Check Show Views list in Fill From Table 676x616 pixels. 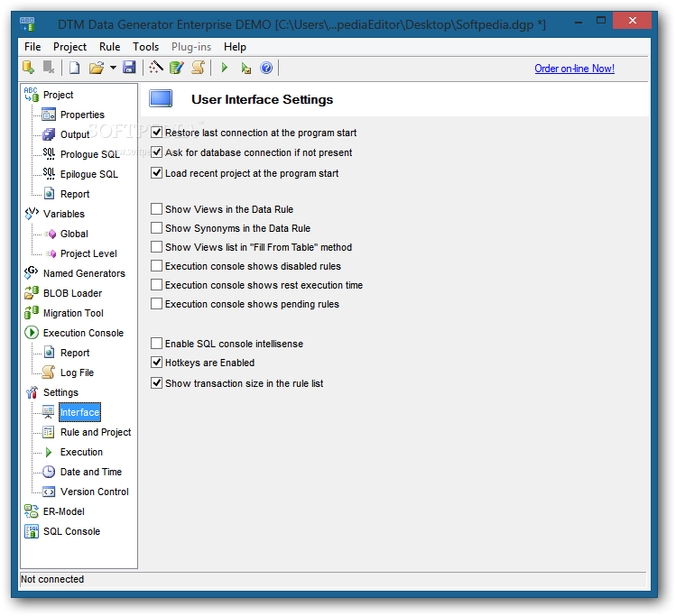click(x=156, y=247)
